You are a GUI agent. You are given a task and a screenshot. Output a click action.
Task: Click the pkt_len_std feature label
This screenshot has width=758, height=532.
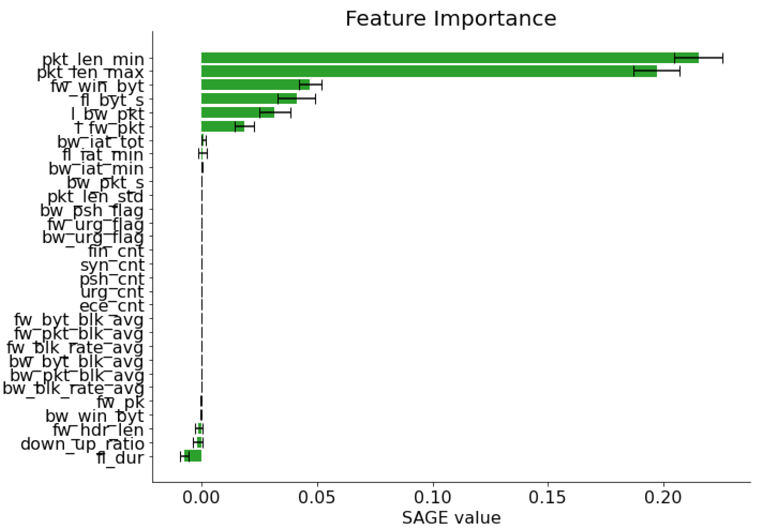[95, 196]
